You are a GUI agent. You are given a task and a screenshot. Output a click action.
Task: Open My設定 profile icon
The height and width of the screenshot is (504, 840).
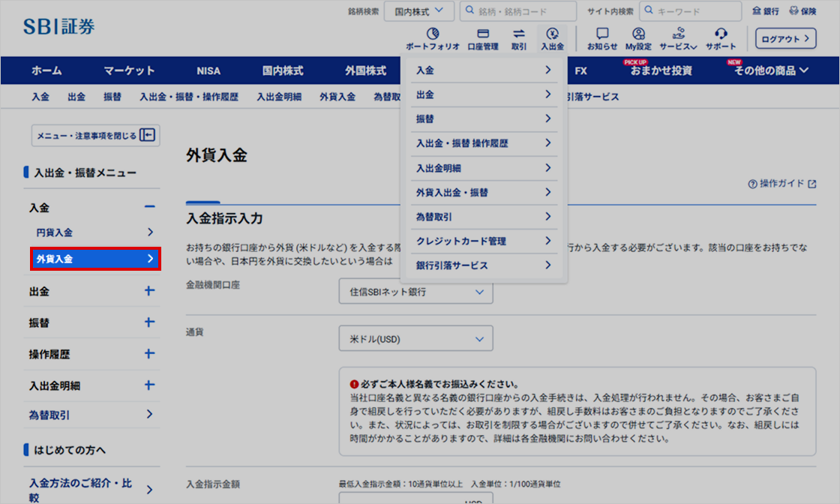[x=638, y=34]
